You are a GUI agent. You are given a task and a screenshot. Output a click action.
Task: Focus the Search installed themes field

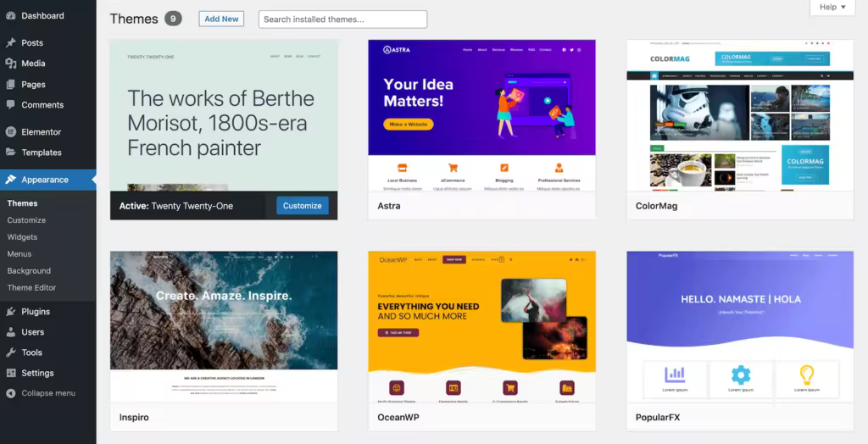coord(342,19)
